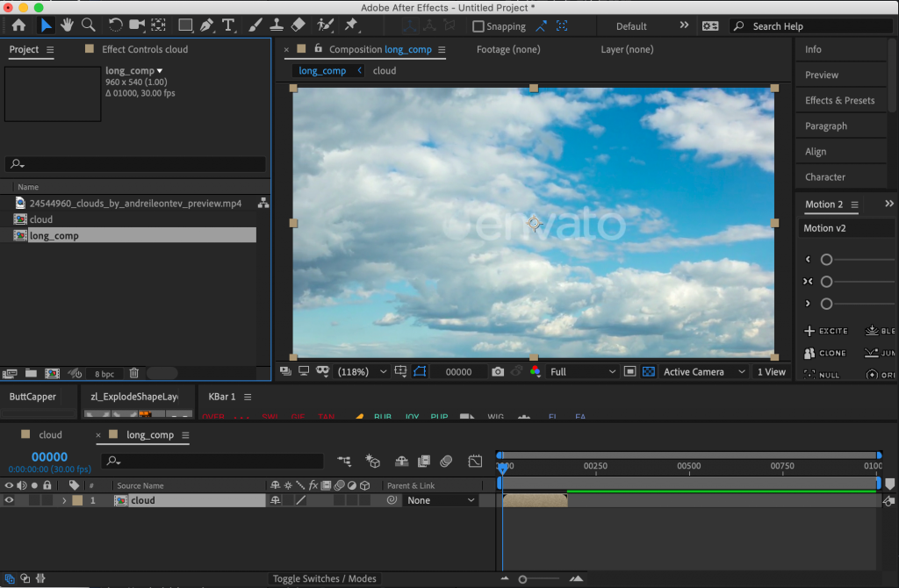Take a snapshot with camera icon
The width and height of the screenshot is (899, 588).
(498, 372)
